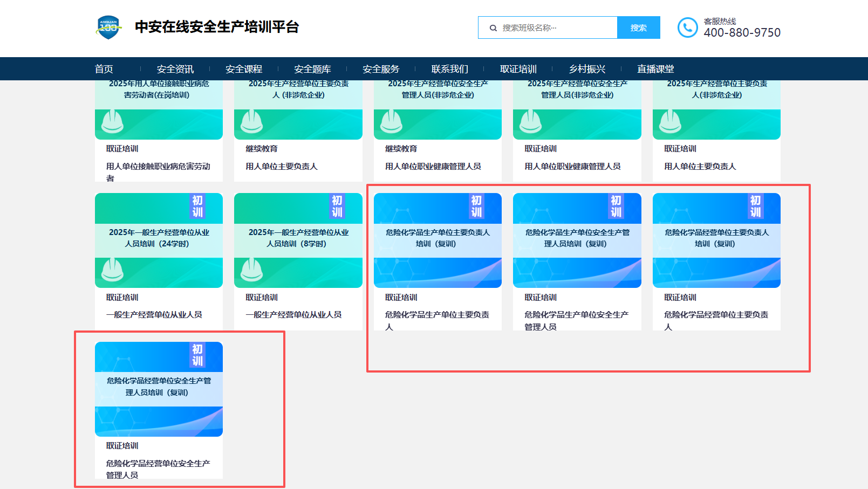Screen dimensions: 868x489
Task: Focus the 搜索班级名称 search input
Action: coord(556,28)
